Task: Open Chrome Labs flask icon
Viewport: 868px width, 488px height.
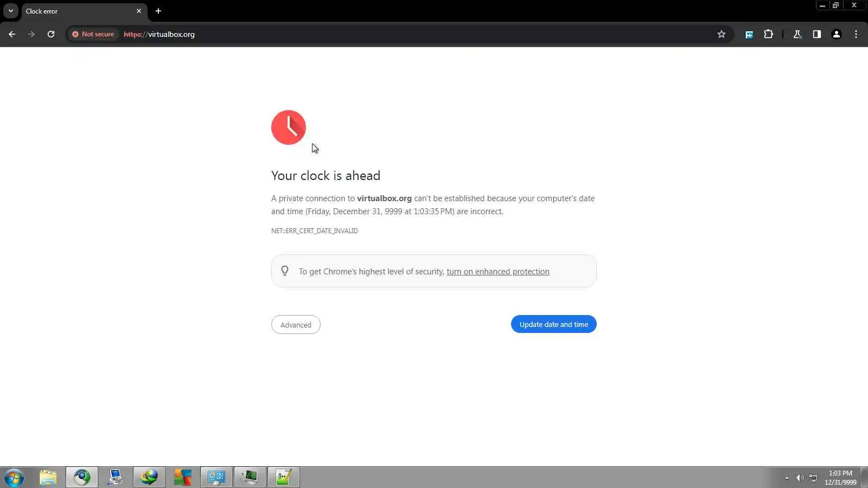Action: [x=797, y=34]
